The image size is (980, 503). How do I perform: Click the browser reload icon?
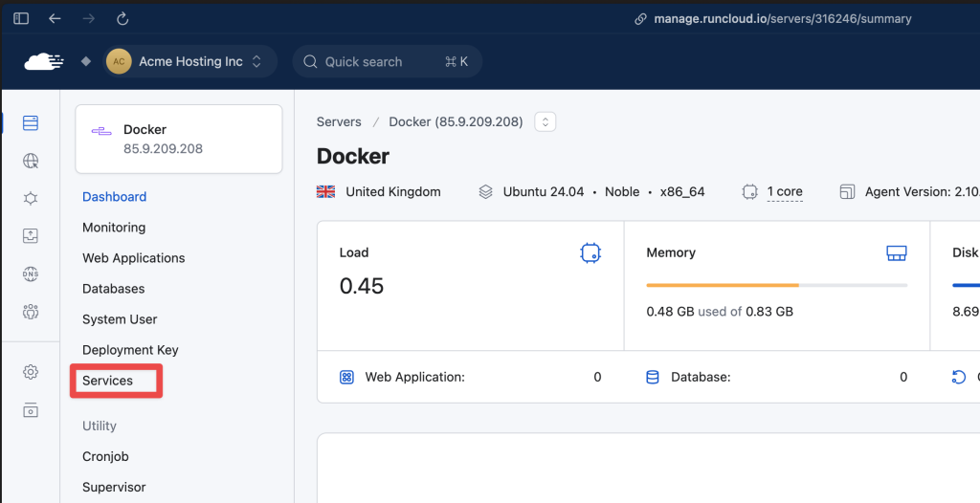(122, 19)
